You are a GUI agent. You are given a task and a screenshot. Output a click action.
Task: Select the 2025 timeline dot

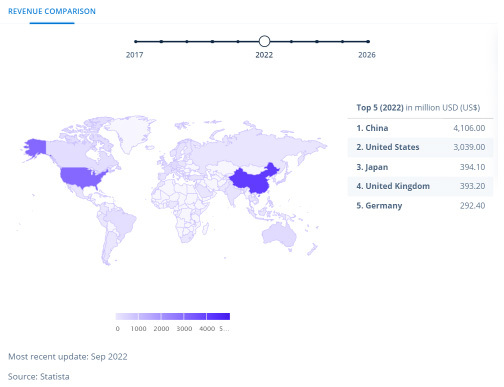point(342,42)
